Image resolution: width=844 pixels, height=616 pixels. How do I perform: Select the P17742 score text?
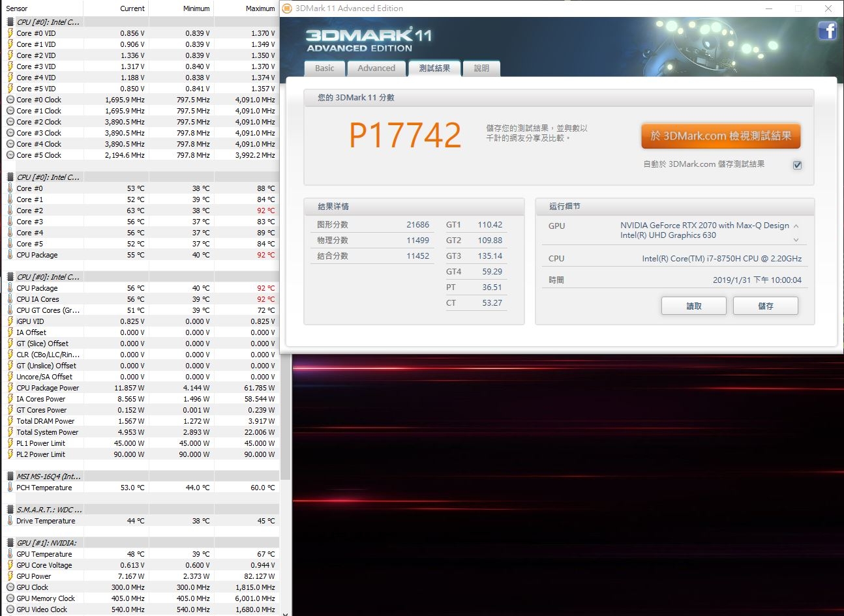pyautogui.click(x=405, y=135)
